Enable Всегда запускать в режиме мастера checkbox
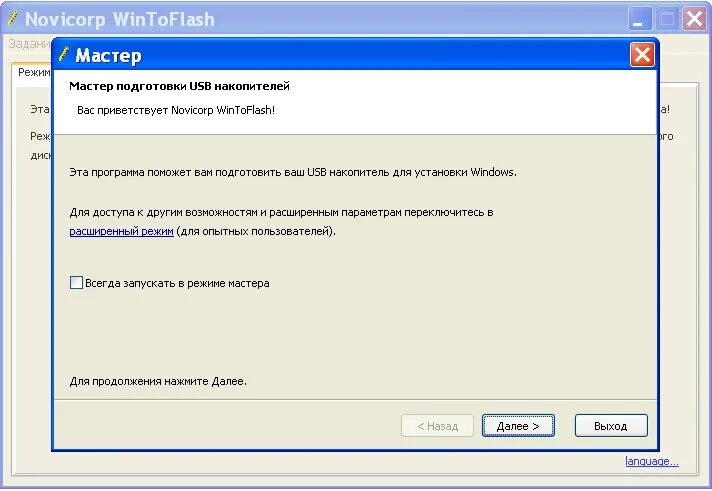 (x=76, y=283)
